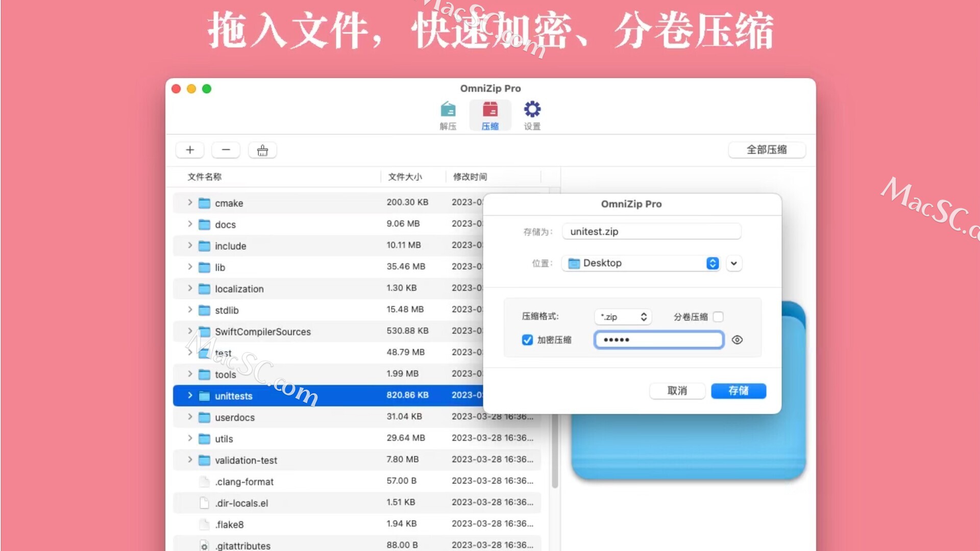Image resolution: width=980 pixels, height=551 pixels.
Task: Click the clear-list broom button
Action: (262, 150)
